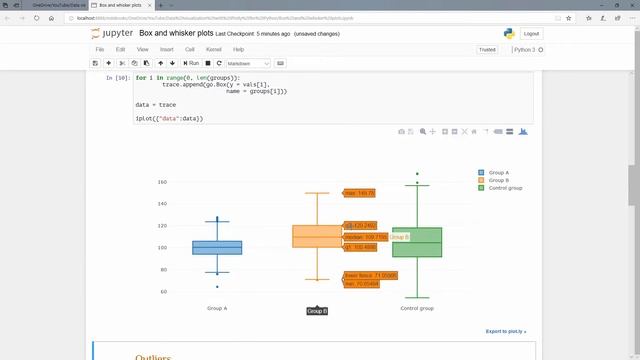Click the Control group x-axis label
Image resolution: width=640 pixels, height=360 pixels.
click(417, 308)
